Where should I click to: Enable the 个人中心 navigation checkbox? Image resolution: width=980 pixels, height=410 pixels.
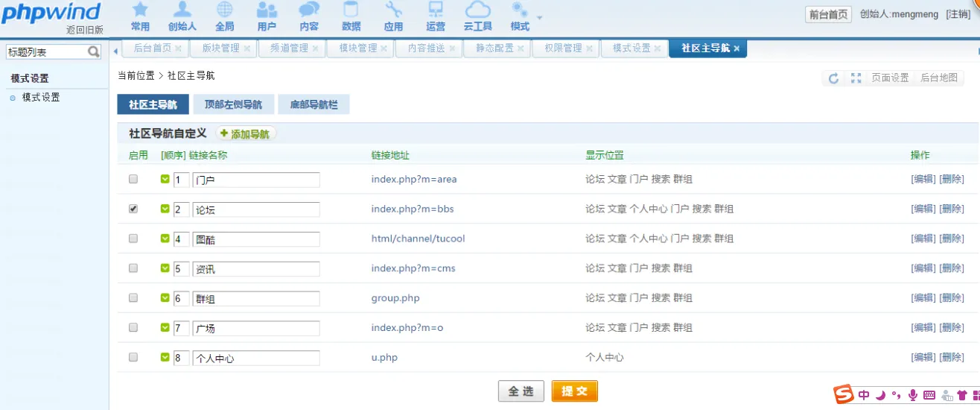(133, 357)
